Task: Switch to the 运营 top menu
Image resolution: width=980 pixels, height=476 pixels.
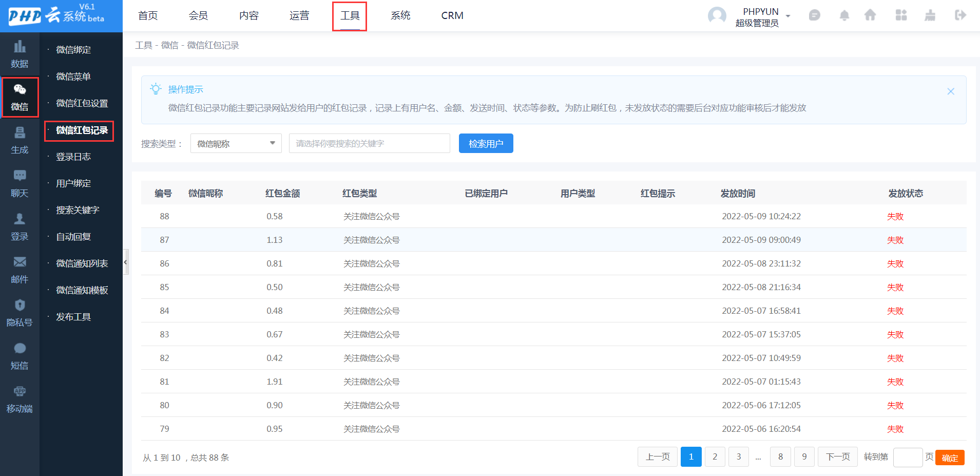Action: click(x=299, y=15)
